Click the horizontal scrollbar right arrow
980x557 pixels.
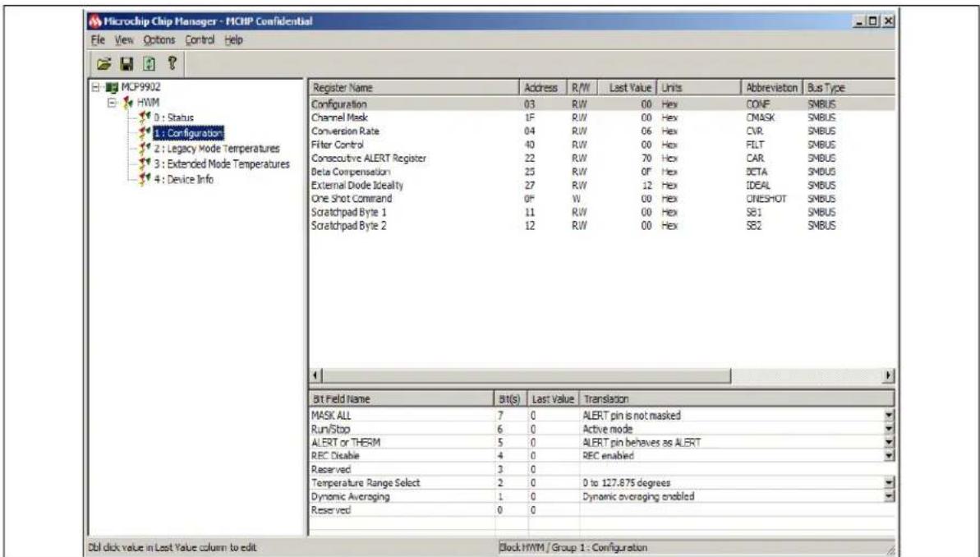click(888, 376)
